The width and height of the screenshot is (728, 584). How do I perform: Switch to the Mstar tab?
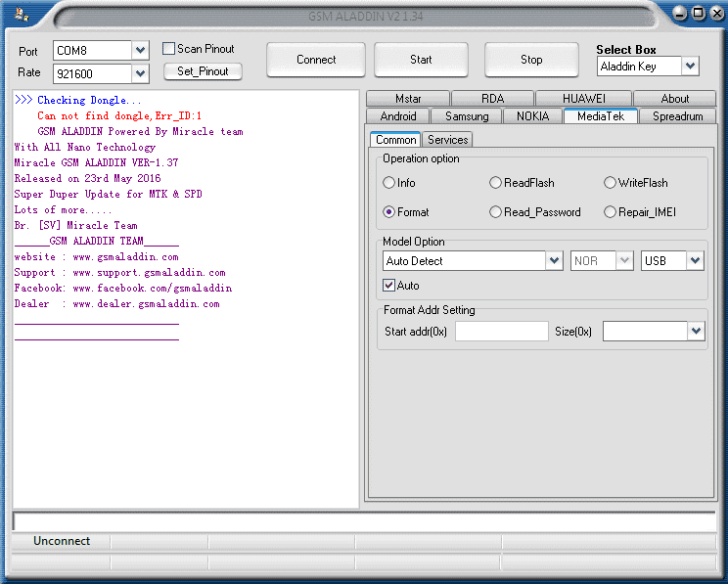[x=408, y=99]
